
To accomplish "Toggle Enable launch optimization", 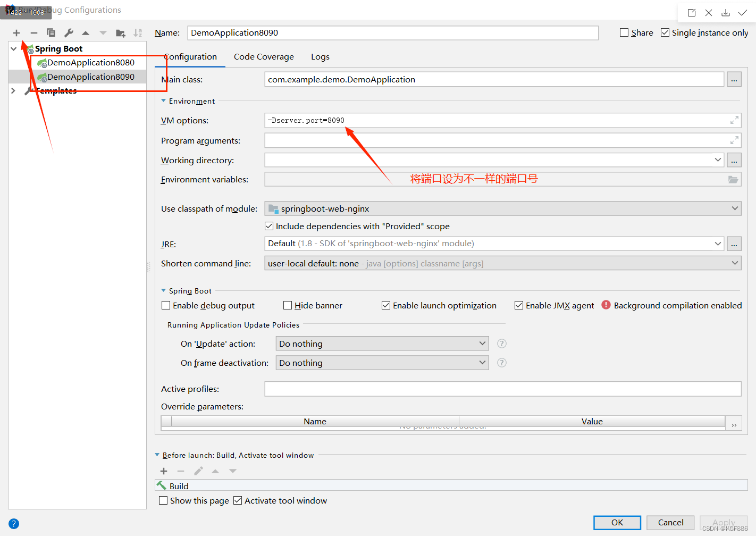I will (x=386, y=305).
